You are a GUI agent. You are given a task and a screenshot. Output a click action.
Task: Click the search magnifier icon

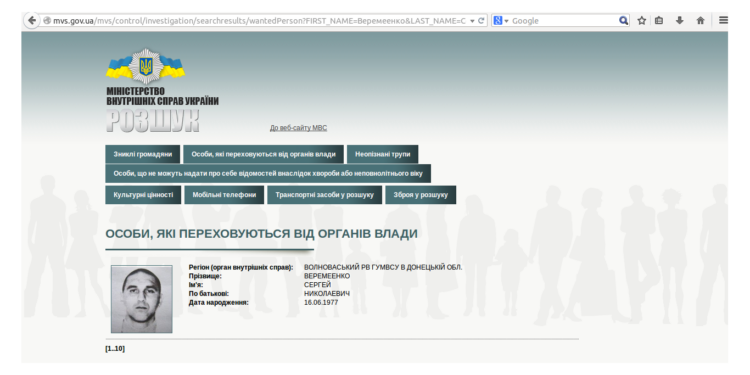(x=623, y=21)
